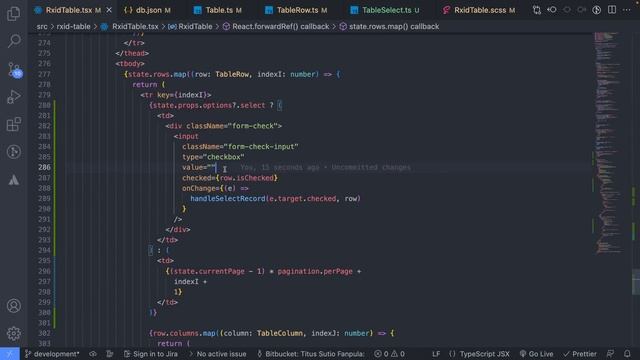The width and height of the screenshot is (640, 360).
Task: Open the Explorer view in the activity bar
Action: point(13,14)
